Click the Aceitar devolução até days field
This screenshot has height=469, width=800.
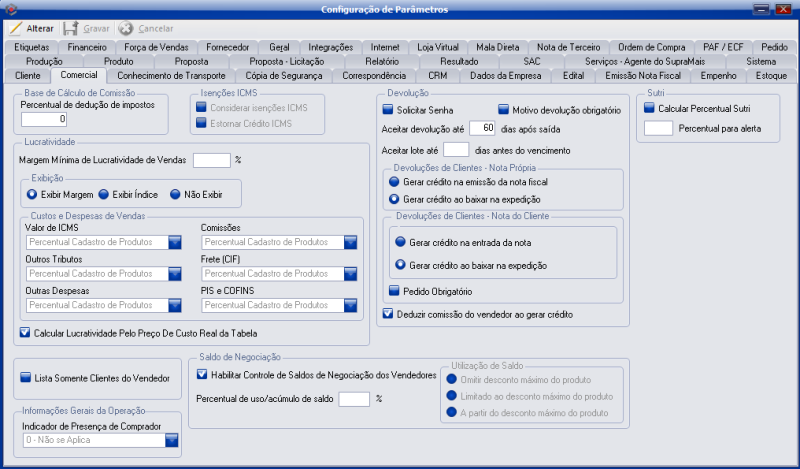(482, 128)
